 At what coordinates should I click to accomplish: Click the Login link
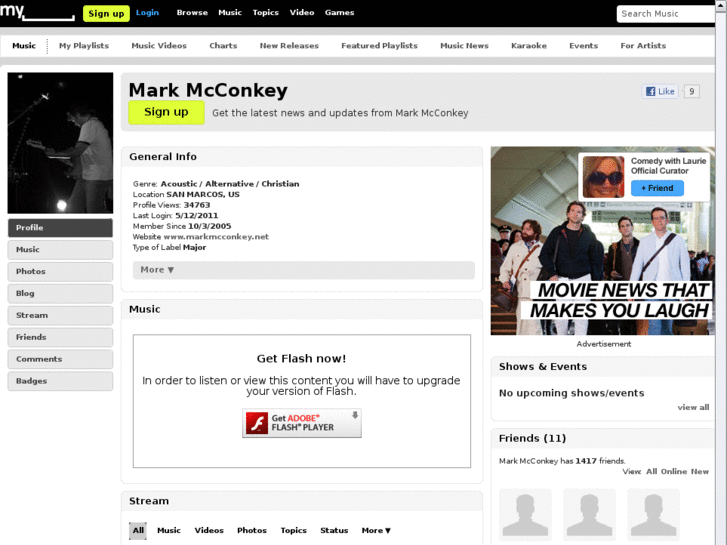tap(147, 13)
